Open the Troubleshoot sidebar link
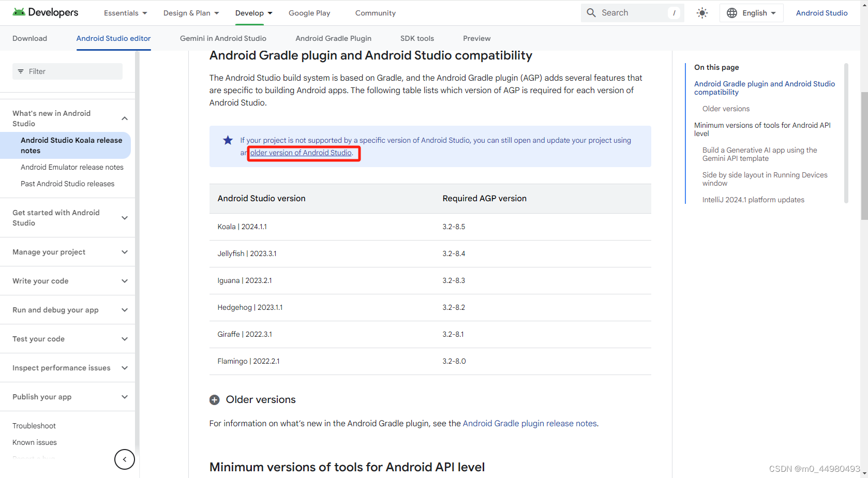This screenshot has height=478, width=868. (34, 426)
